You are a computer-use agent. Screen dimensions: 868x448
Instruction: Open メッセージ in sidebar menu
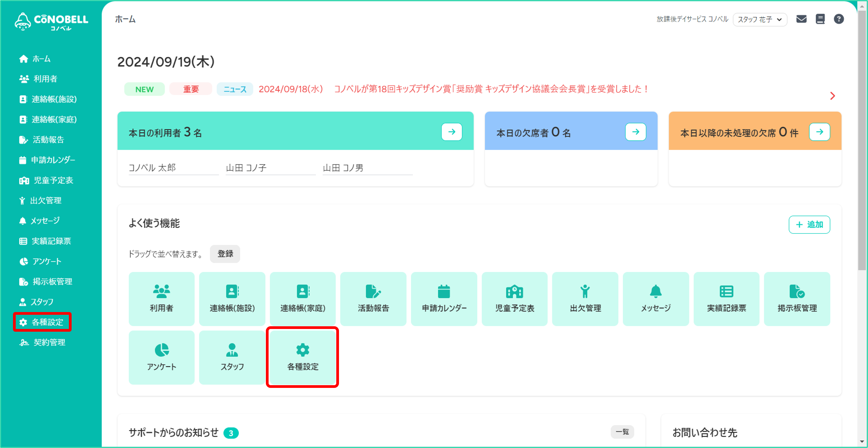coord(40,221)
